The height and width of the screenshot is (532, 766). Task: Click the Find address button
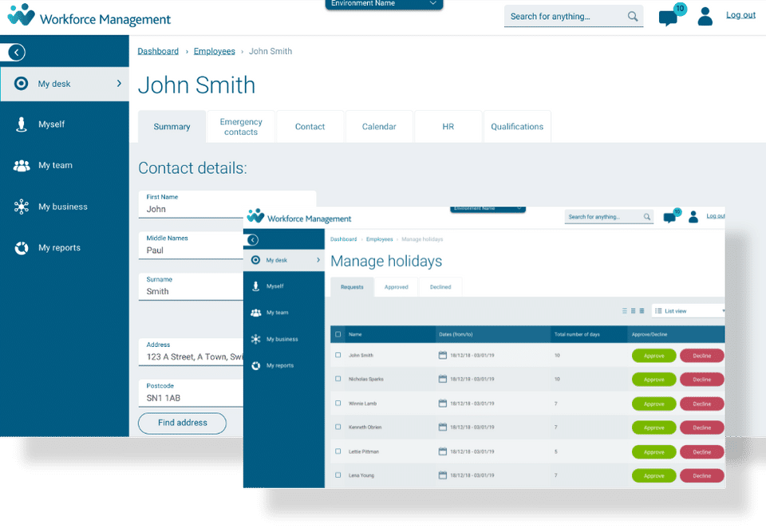coord(182,423)
